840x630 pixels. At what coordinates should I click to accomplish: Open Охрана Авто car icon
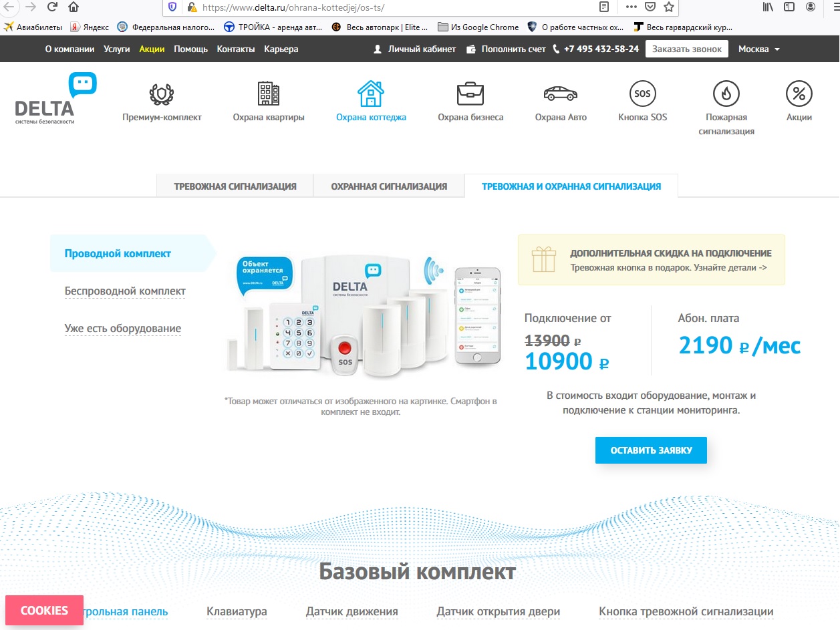[560, 94]
